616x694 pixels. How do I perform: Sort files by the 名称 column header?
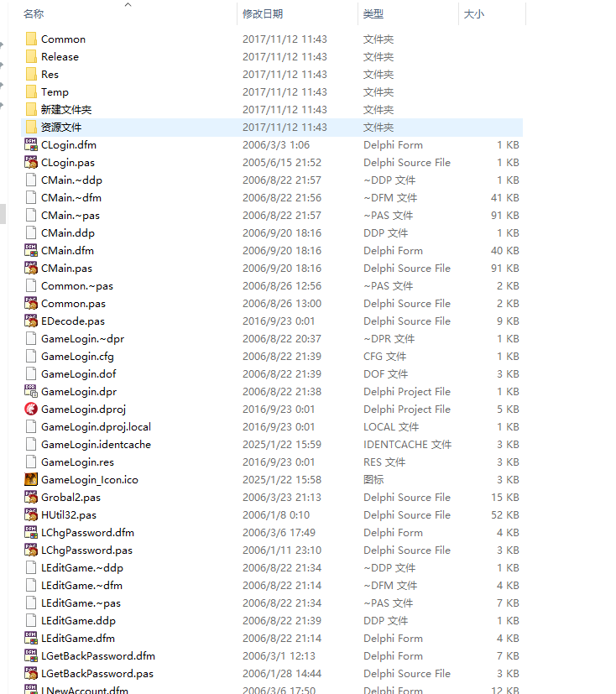click(x=34, y=14)
